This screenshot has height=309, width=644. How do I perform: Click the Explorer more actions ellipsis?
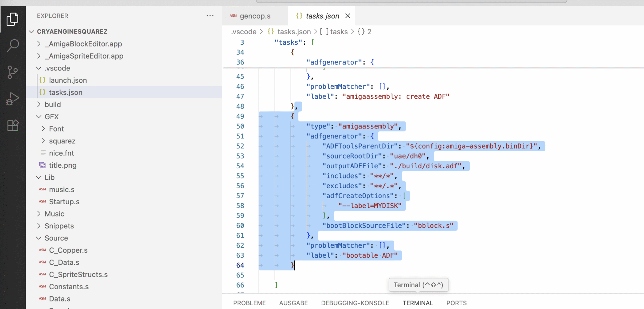click(210, 16)
